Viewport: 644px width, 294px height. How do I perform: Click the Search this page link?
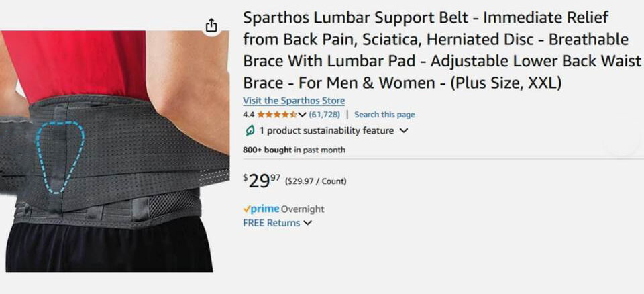pos(384,115)
